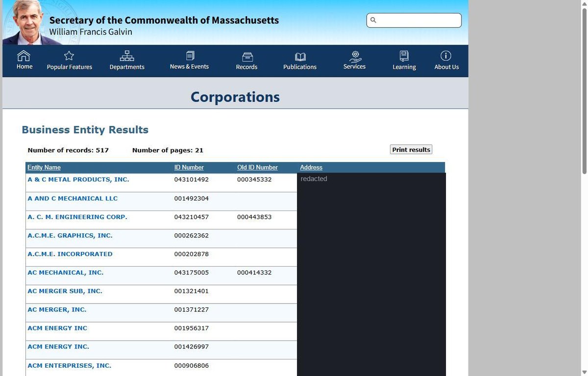Sort by ID Number column header
The width and height of the screenshot is (588, 376).
point(189,168)
